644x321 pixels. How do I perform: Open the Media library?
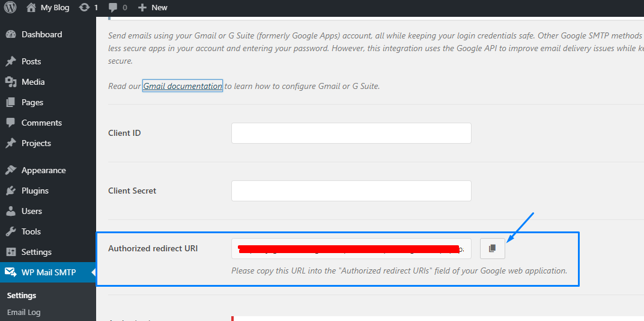[33, 82]
